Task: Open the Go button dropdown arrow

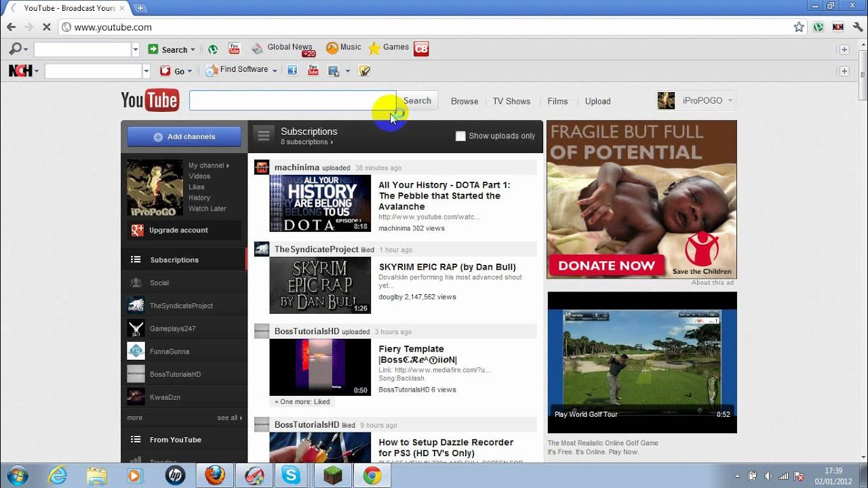Action: 189,71
